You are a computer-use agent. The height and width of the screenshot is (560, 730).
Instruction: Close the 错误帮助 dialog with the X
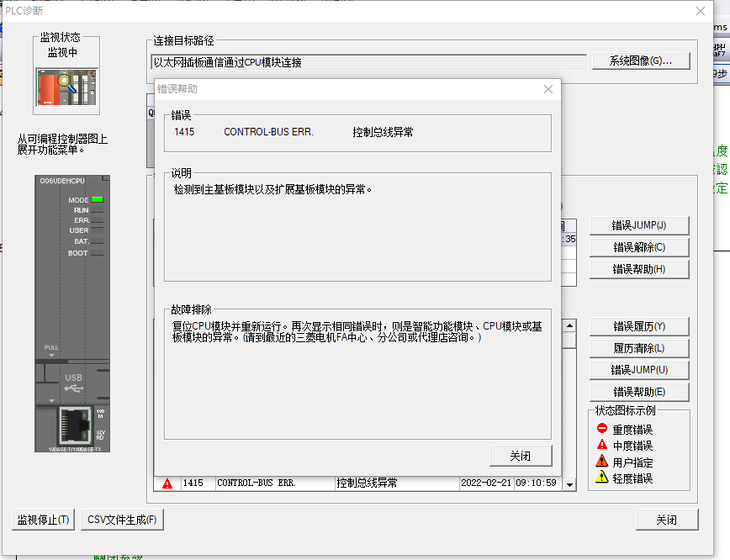(548, 89)
